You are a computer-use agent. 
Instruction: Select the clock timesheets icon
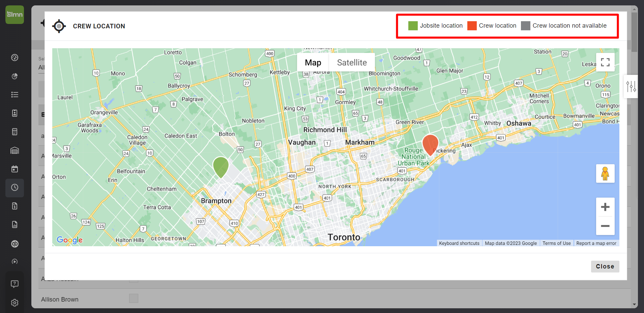[14, 188]
